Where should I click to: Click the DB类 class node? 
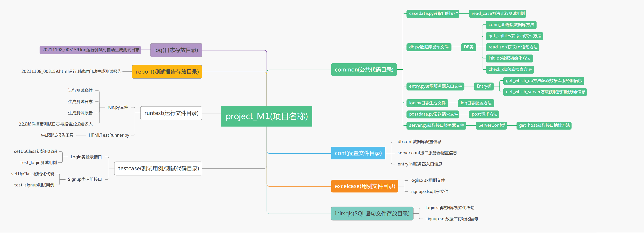468,47
